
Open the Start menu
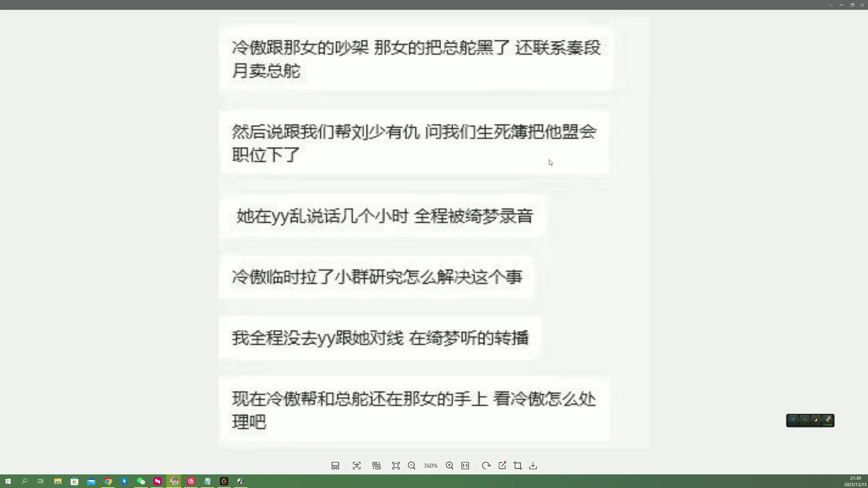[8, 481]
